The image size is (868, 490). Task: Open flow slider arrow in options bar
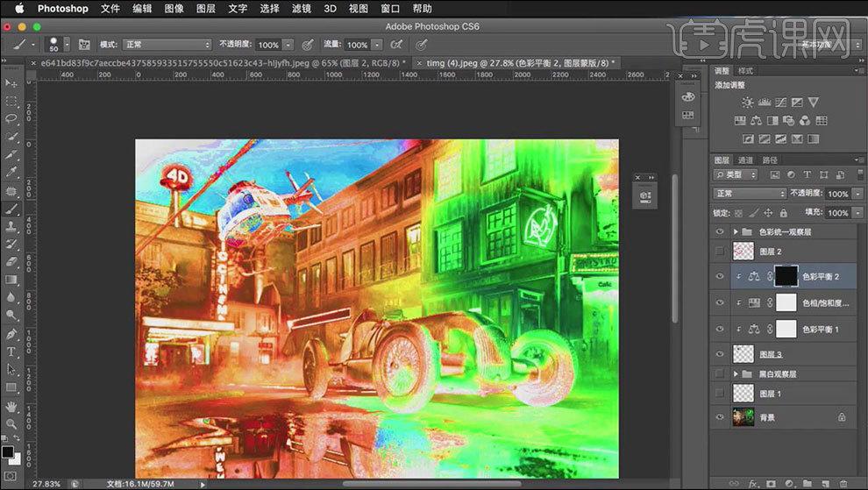[376, 45]
